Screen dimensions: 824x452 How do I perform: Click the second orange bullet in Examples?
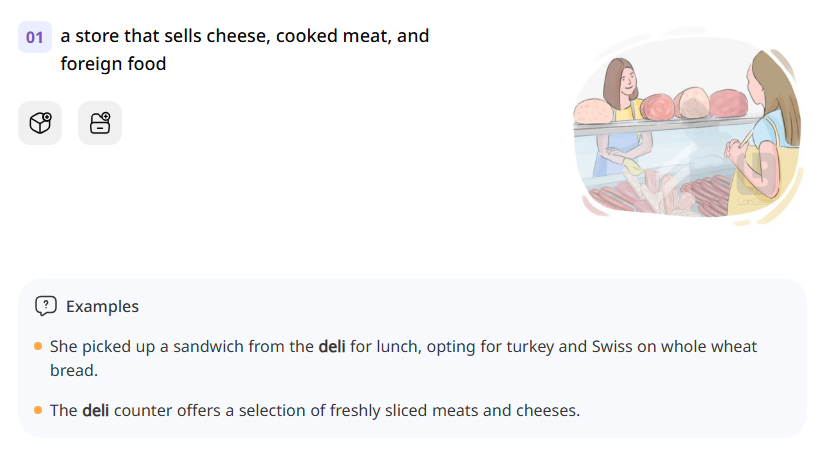tap(38, 410)
